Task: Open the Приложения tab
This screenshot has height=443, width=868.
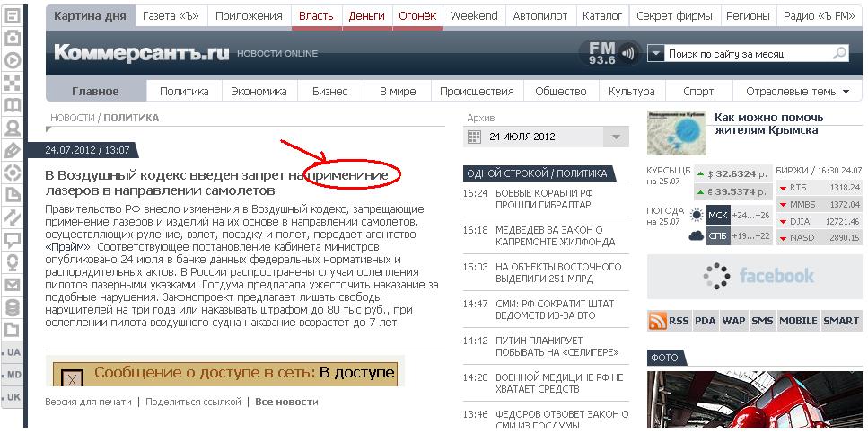Action: coord(250,16)
